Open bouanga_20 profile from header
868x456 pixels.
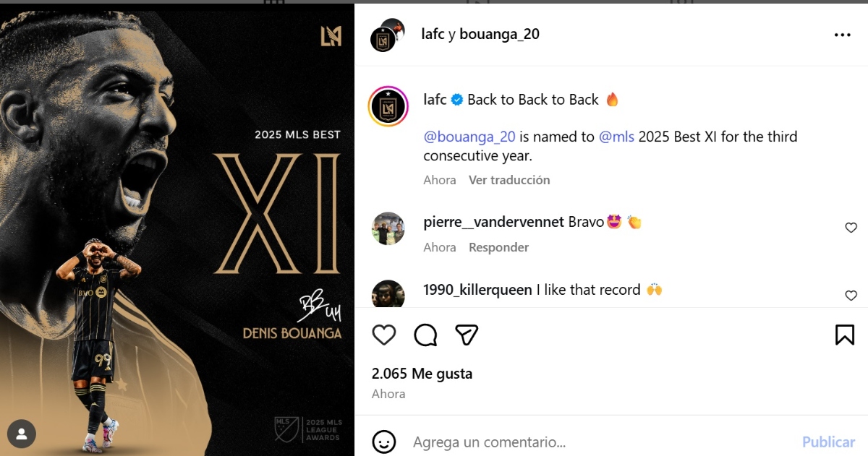499,34
